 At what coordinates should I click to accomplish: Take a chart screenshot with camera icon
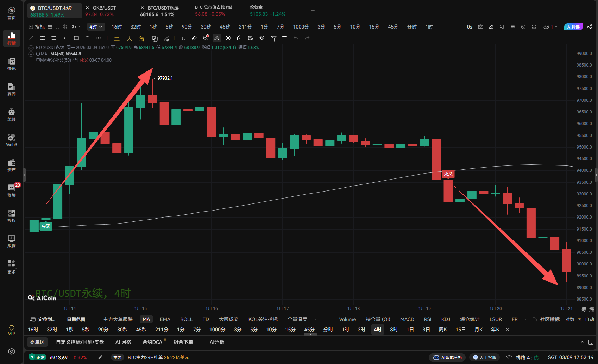[x=480, y=27]
